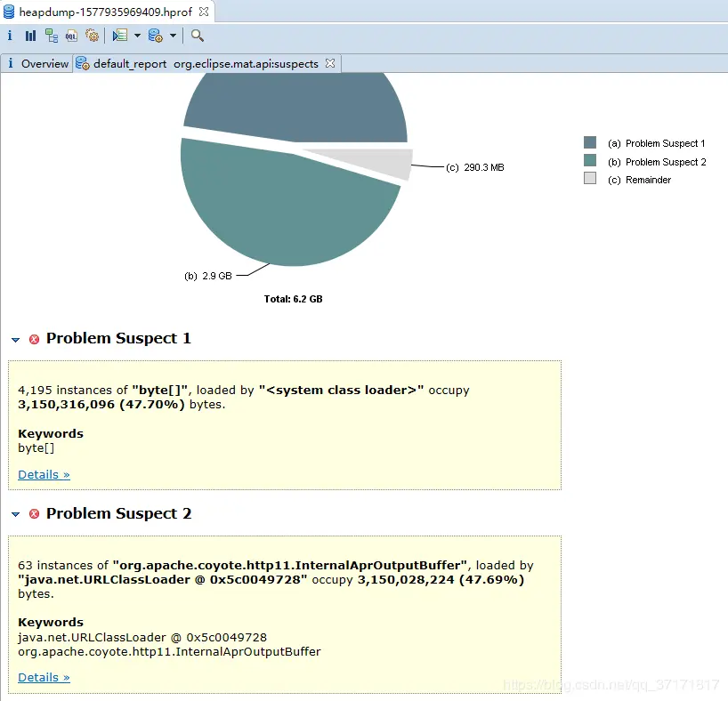Collapse the Problem Suspect 1 section
Viewport: 728px width, 701px height.
tap(15, 340)
